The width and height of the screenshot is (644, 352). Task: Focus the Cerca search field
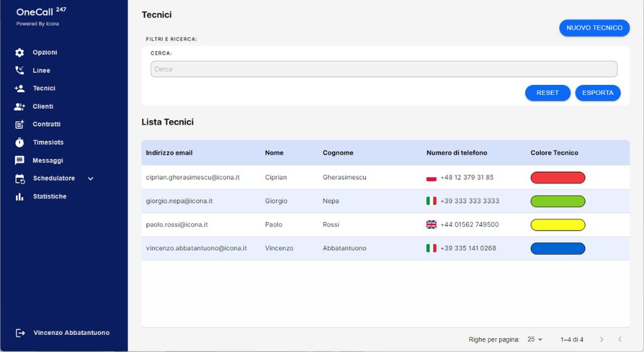pyautogui.click(x=384, y=69)
